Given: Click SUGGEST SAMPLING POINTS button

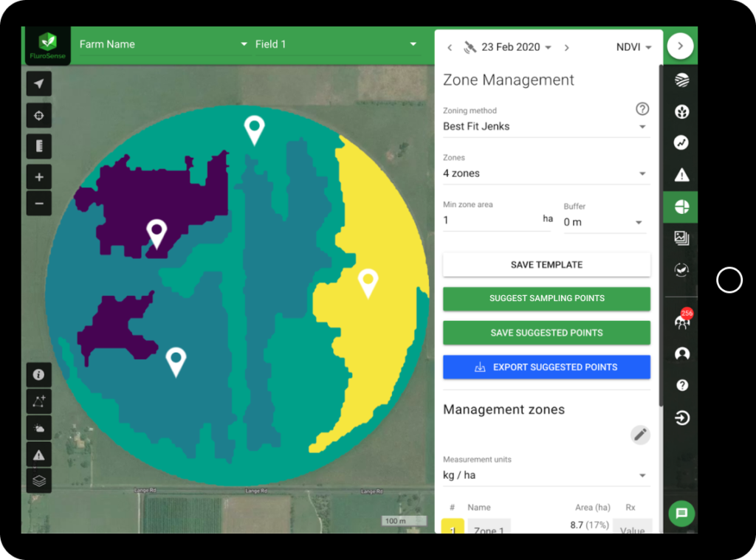Looking at the screenshot, I should point(546,298).
